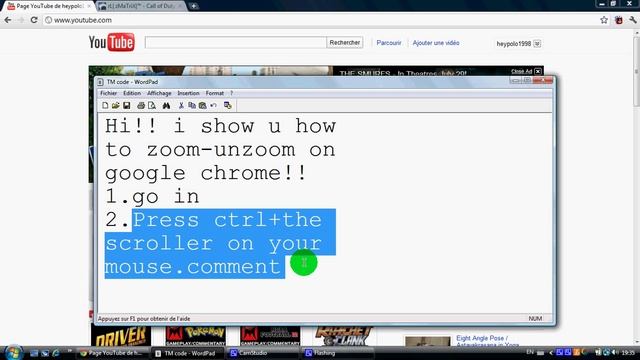
Task: Click the Parcourir link on YouTube
Action: [389, 43]
